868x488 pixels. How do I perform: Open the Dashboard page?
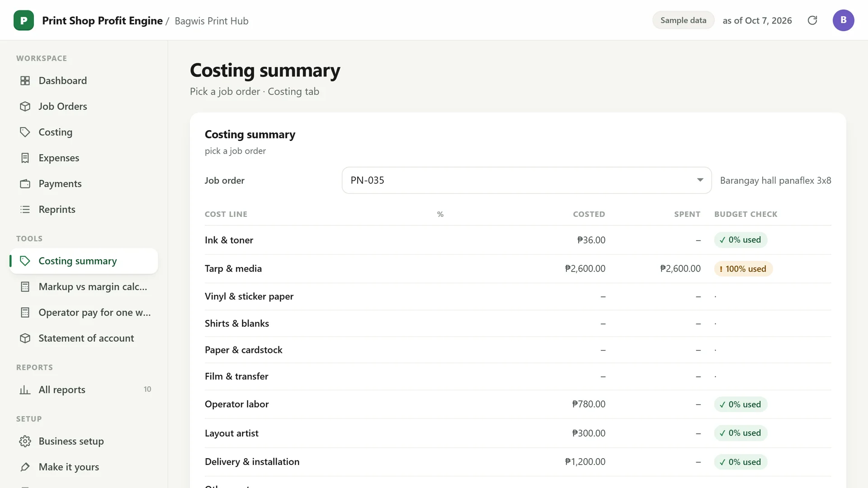(x=84, y=80)
